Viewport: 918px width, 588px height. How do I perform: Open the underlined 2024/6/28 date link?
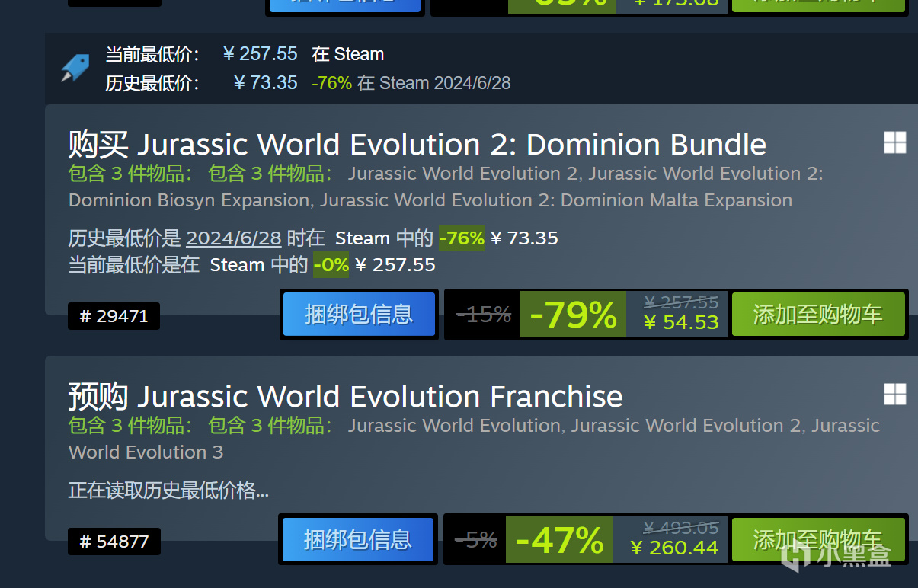233,238
